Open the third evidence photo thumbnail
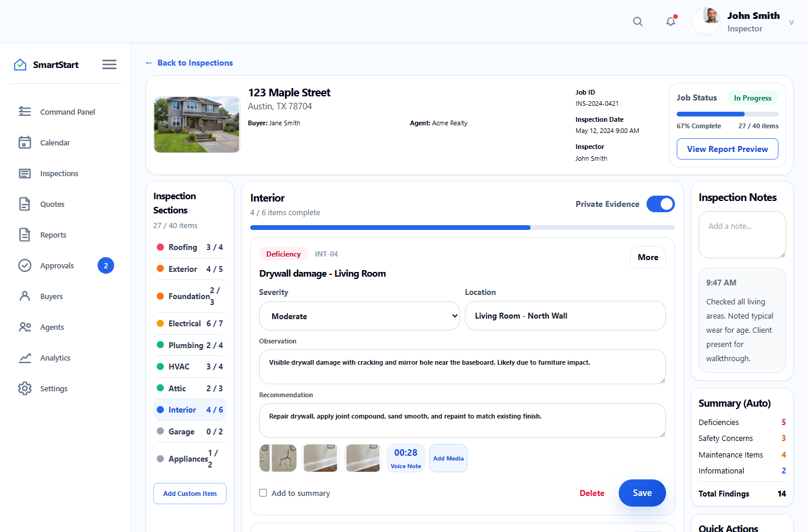 click(363, 458)
